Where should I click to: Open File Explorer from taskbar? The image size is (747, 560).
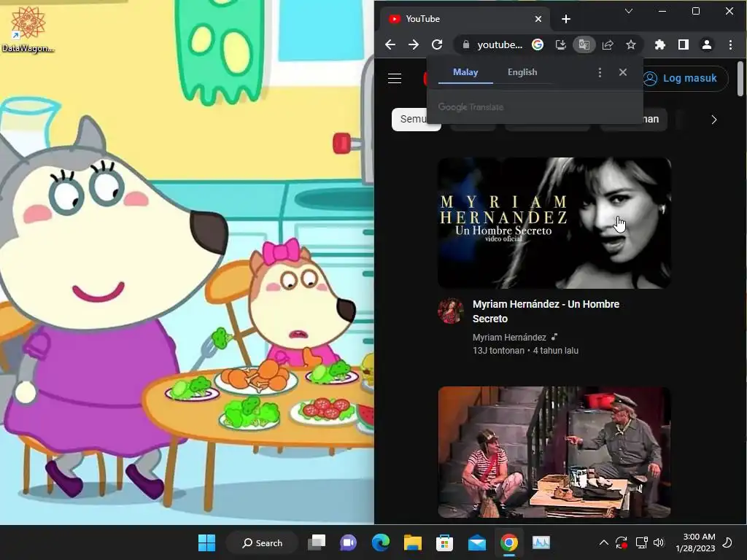(x=413, y=542)
